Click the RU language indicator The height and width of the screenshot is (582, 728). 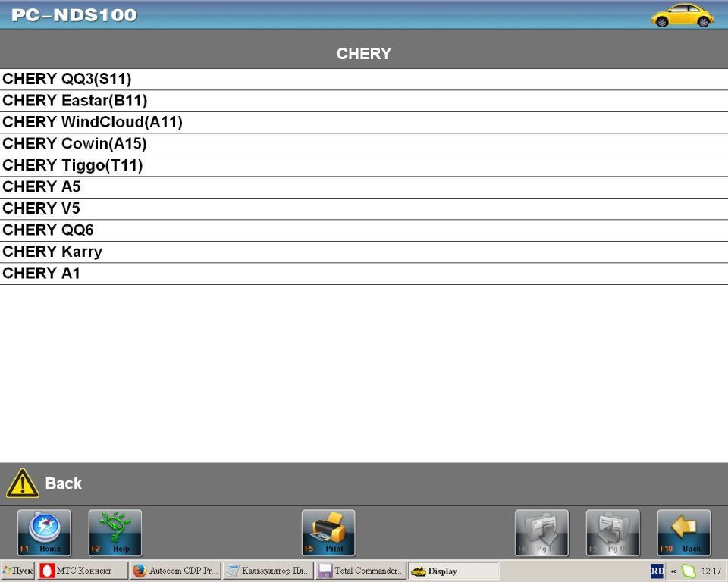[x=657, y=571]
